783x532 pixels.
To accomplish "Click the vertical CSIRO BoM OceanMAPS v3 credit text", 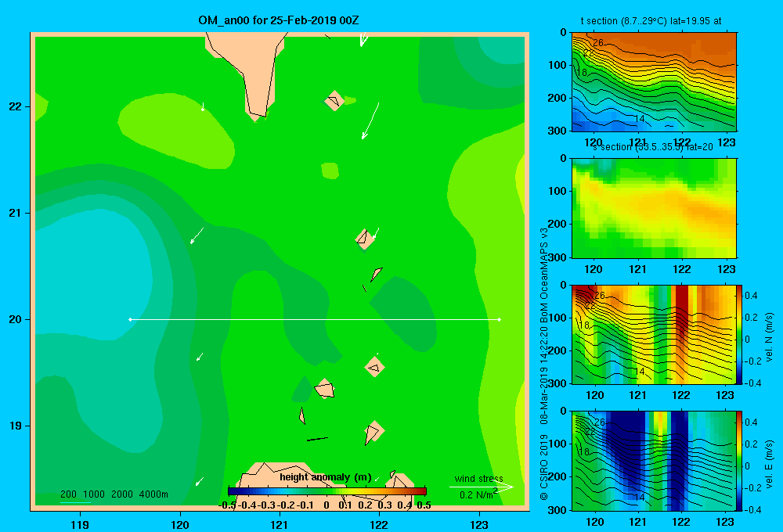I will pyautogui.click(x=543, y=365).
